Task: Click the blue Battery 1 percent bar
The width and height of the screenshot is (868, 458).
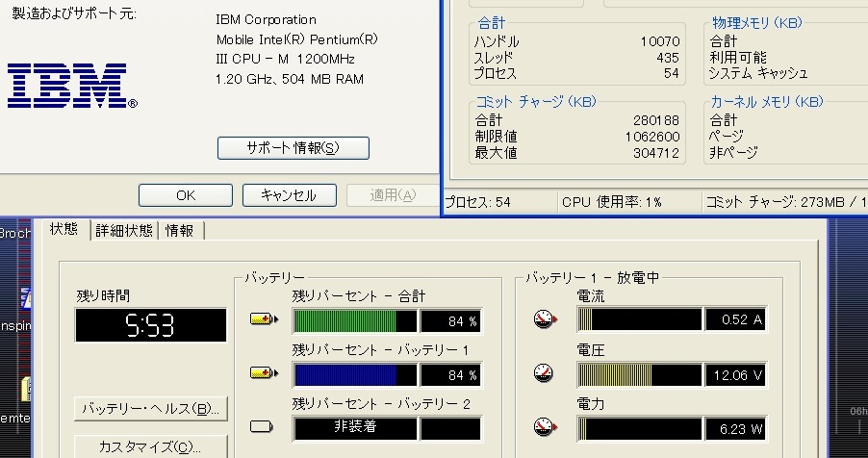Action: [x=355, y=375]
